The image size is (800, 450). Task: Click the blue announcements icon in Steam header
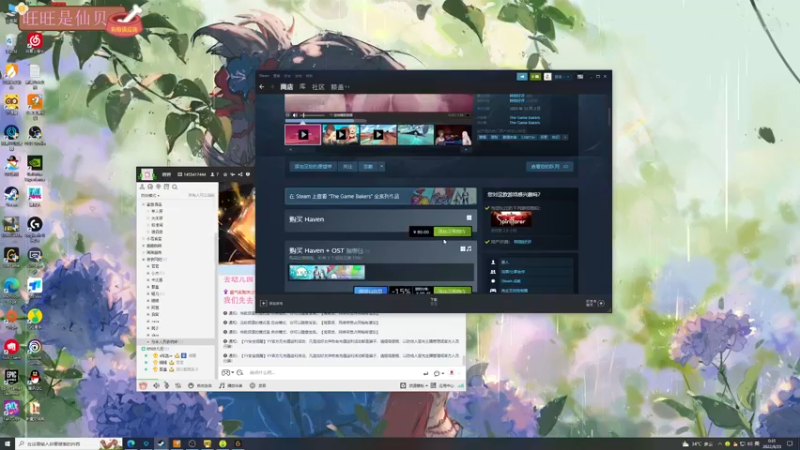coord(522,77)
